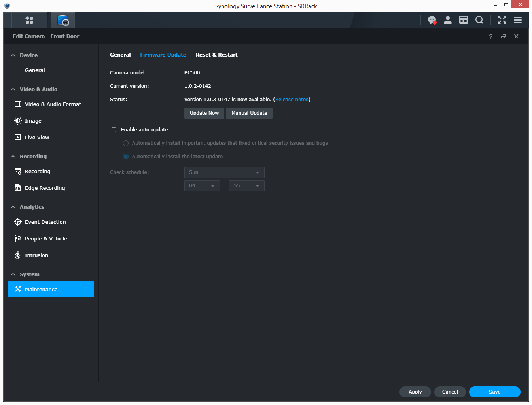Screen dimensions: 532x405
Task: Select install important updates radio option
Action: tap(126, 143)
